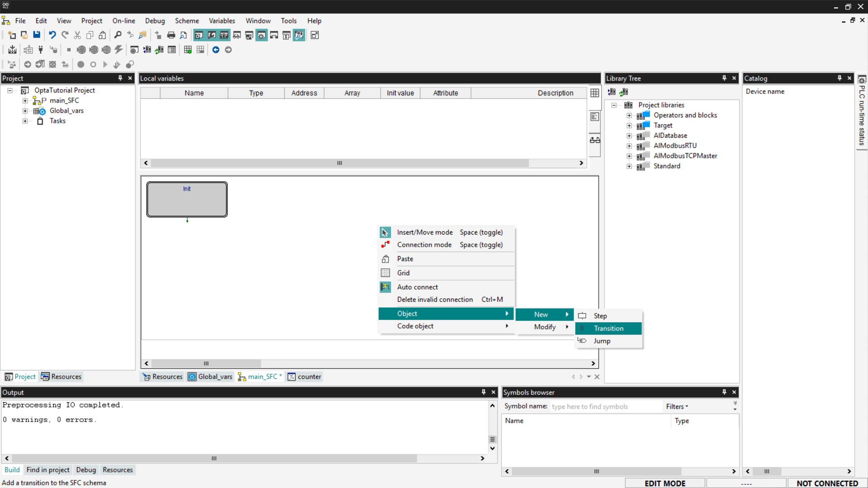Screen dimensions: 868x488
Task: Toggle Connection mode in context menu
Action: (x=424, y=244)
